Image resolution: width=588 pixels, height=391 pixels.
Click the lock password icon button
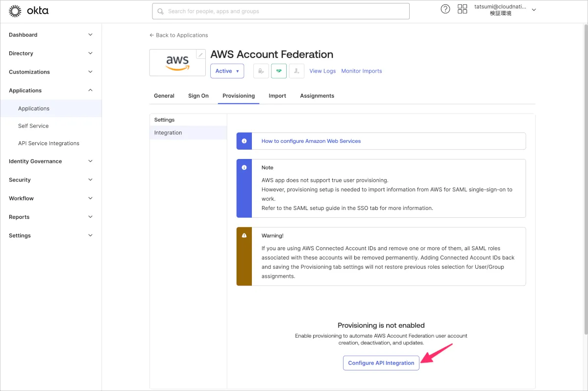click(261, 71)
